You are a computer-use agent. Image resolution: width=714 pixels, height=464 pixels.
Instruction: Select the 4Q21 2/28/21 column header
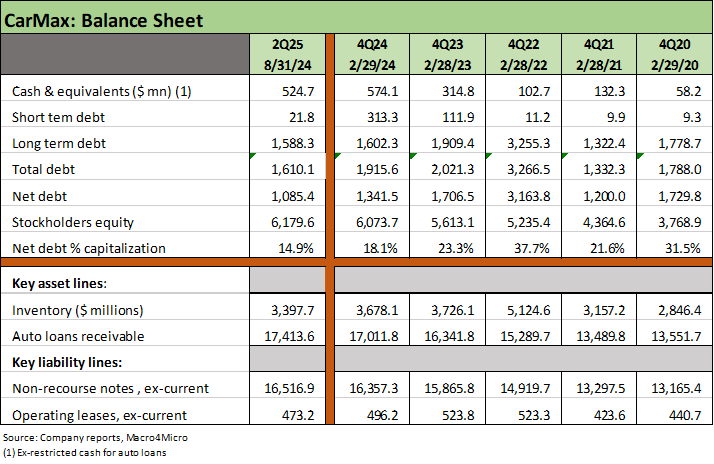[599, 54]
